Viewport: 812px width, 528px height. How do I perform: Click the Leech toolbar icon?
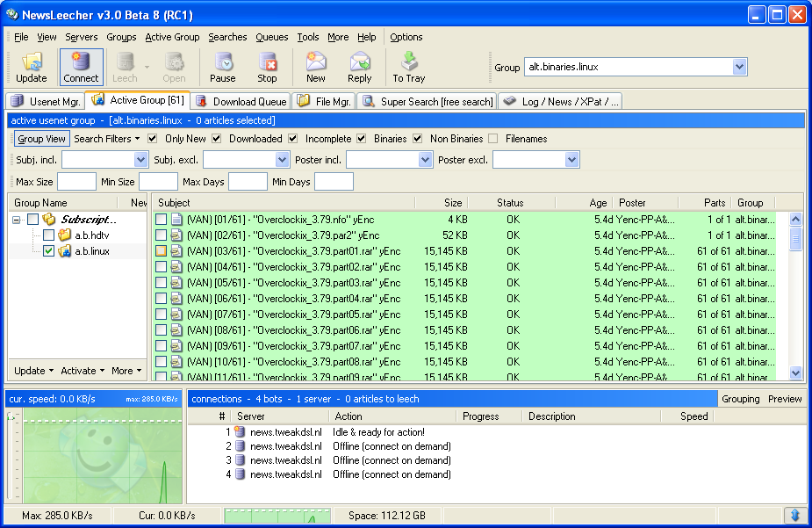click(x=125, y=67)
